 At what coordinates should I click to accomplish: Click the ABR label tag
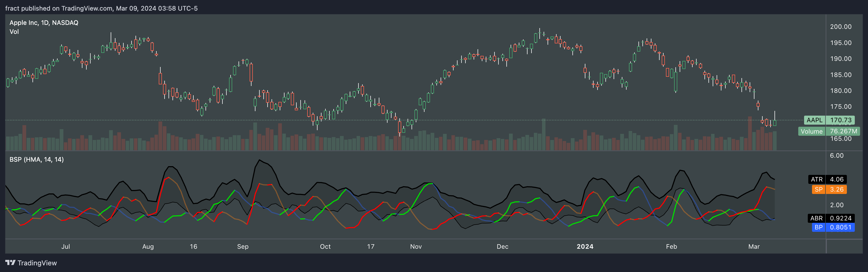click(816, 218)
